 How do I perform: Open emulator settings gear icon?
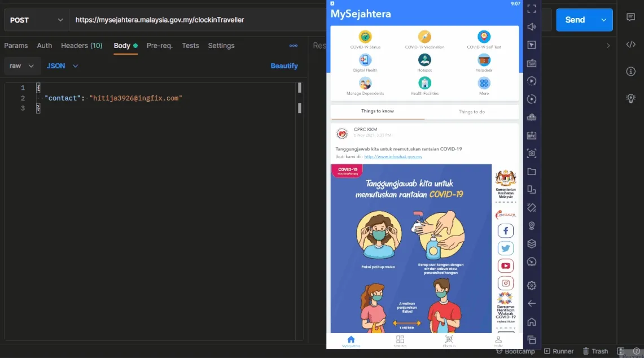pos(532,285)
